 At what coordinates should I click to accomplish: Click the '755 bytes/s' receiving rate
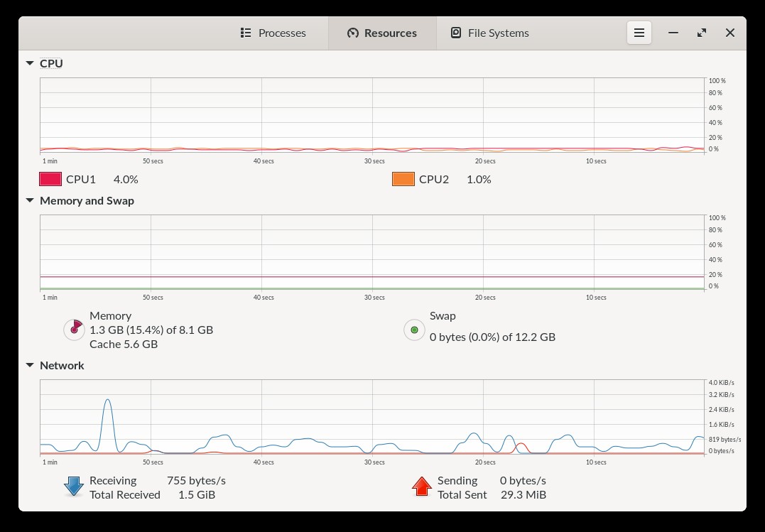(x=196, y=481)
